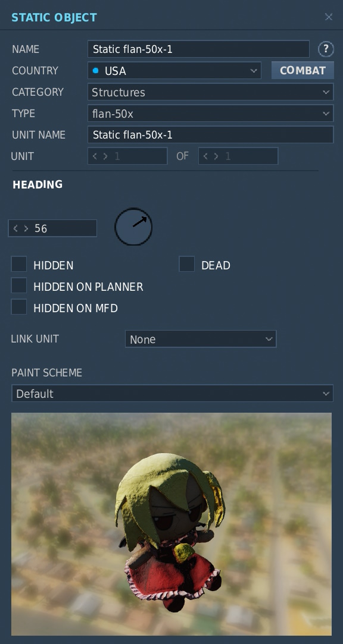Viewport: 343px width, 644px height.
Task: Click the heading compass dial
Action: [x=133, y=227]
